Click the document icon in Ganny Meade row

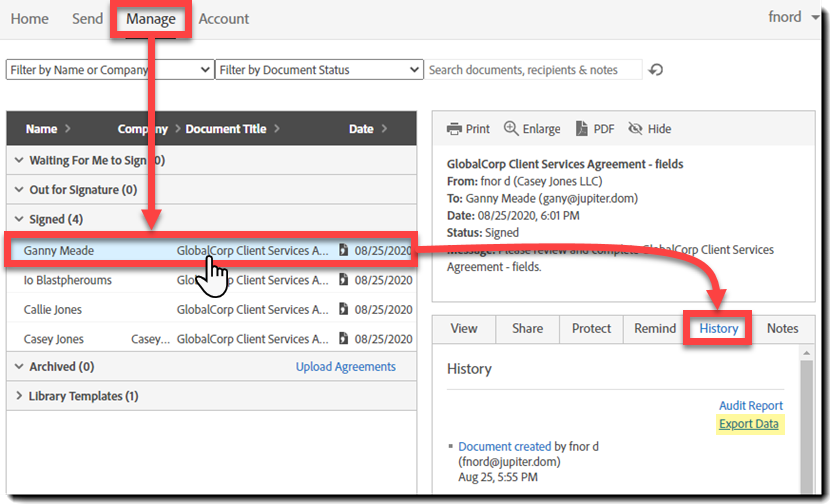click(x=343, y=250)
